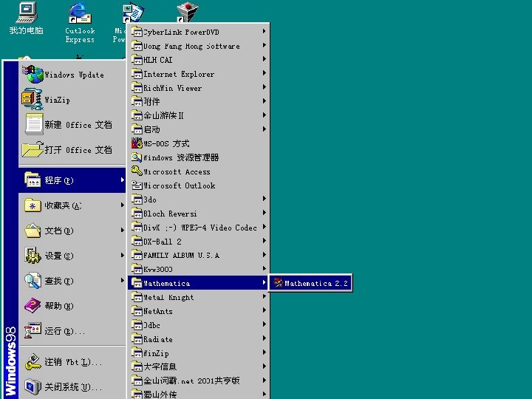
Task: Expand the HLH CAI submenu arrow
Action: point(264,59)
